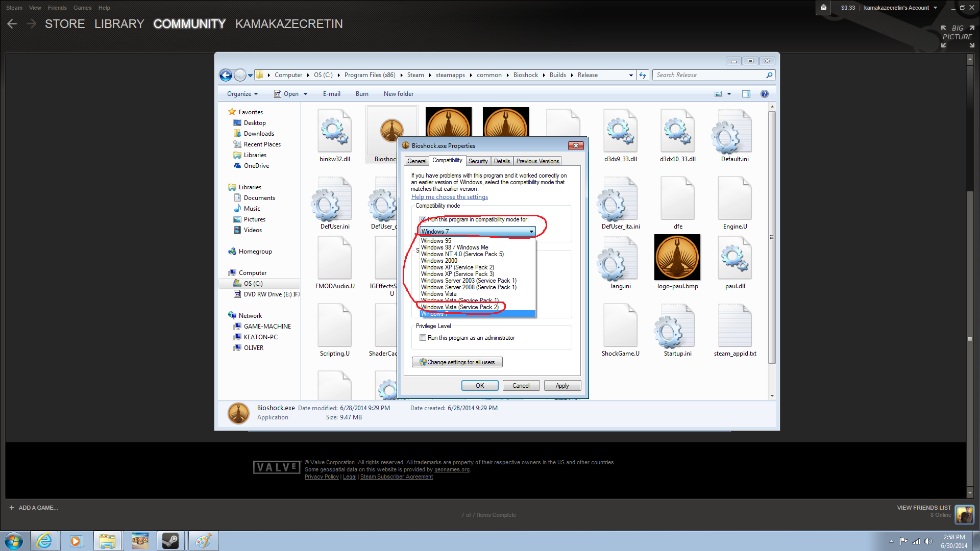The width and height of the screenshot is (980, 551).
Task: Select the d3dx9_33.dll file icon
Action: pos(620,131)
